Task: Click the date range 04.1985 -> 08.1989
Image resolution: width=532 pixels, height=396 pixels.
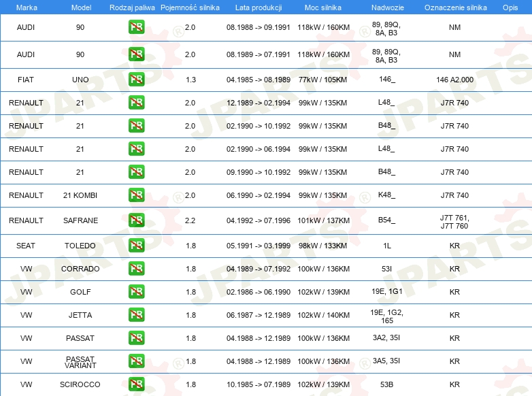Action: pos(259,80)
